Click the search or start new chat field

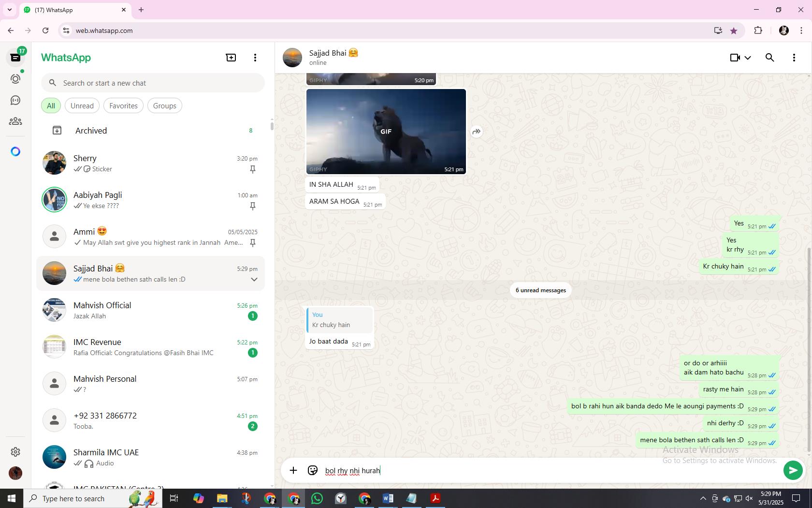pyautogui.click(x=153, y=83)
